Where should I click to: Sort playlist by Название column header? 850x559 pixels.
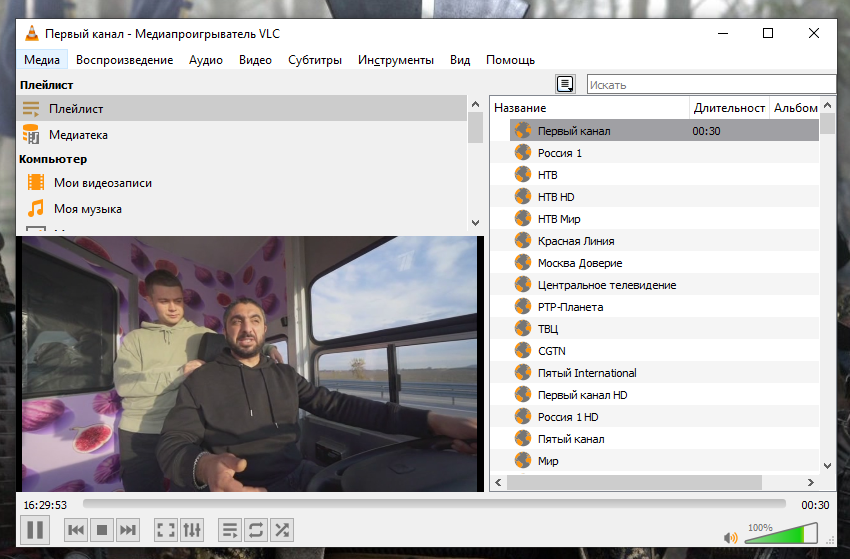pyautogui.click(x=589, y=108)
